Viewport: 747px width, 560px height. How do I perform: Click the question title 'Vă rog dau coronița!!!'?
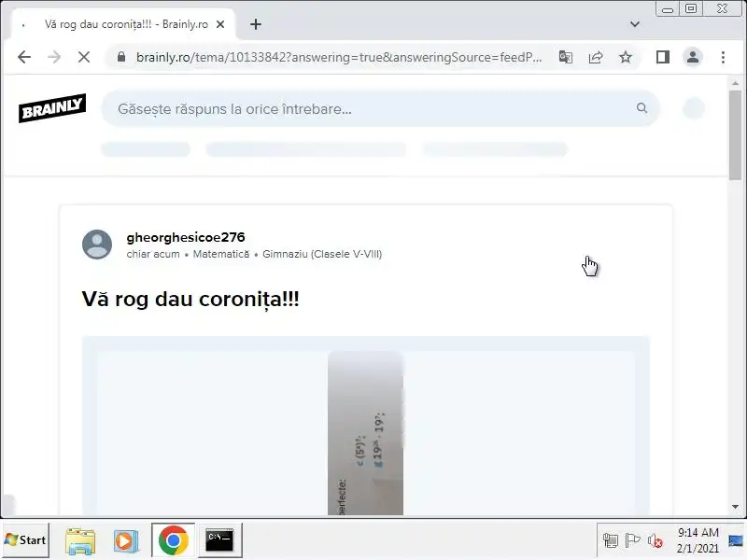[x=190, y=299]
